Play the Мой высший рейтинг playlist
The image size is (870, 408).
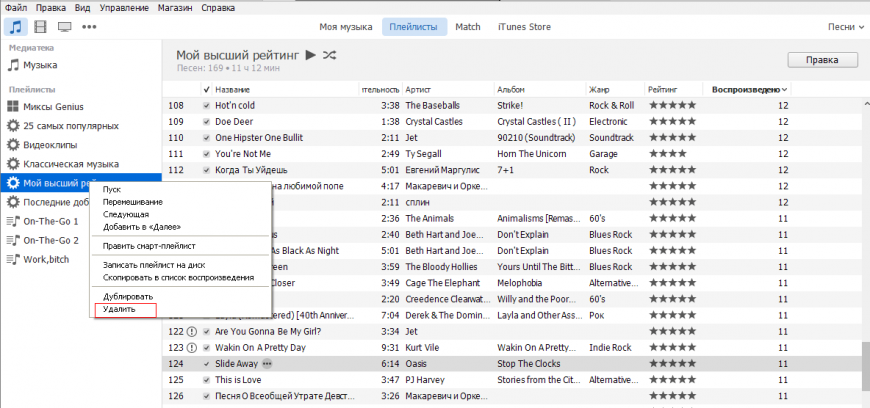pos(311,55)
